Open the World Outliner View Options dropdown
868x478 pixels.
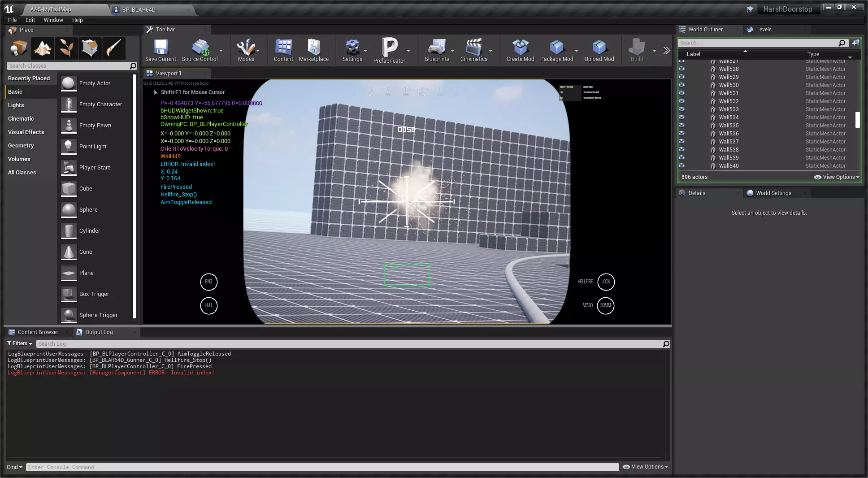(x=837, y=177)
